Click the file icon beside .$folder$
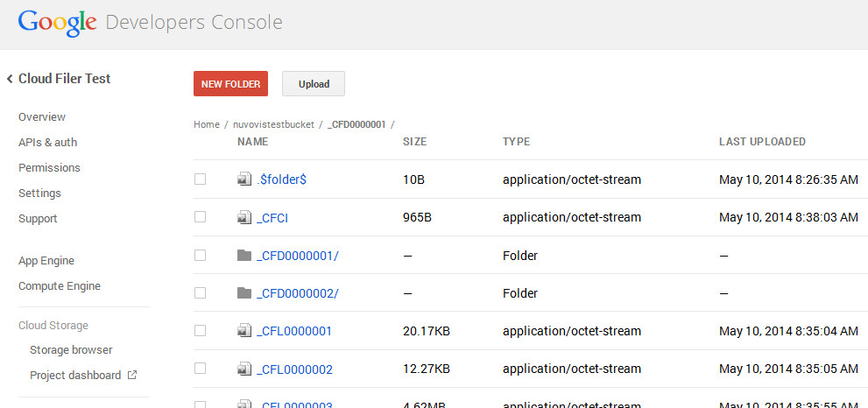The image size is (868, 408). click(x=244, y=179)
